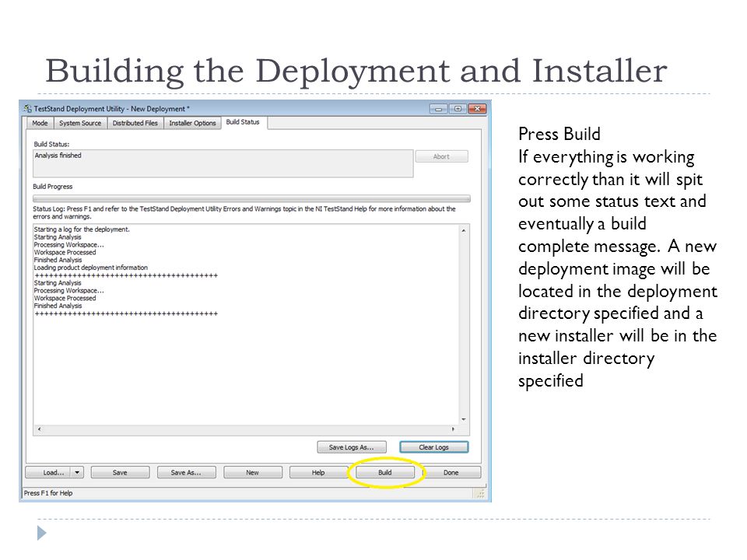Click 'Analysis finished' status text
The width and height of the screenshot is (747, 560).
click(x=58, y=156)
